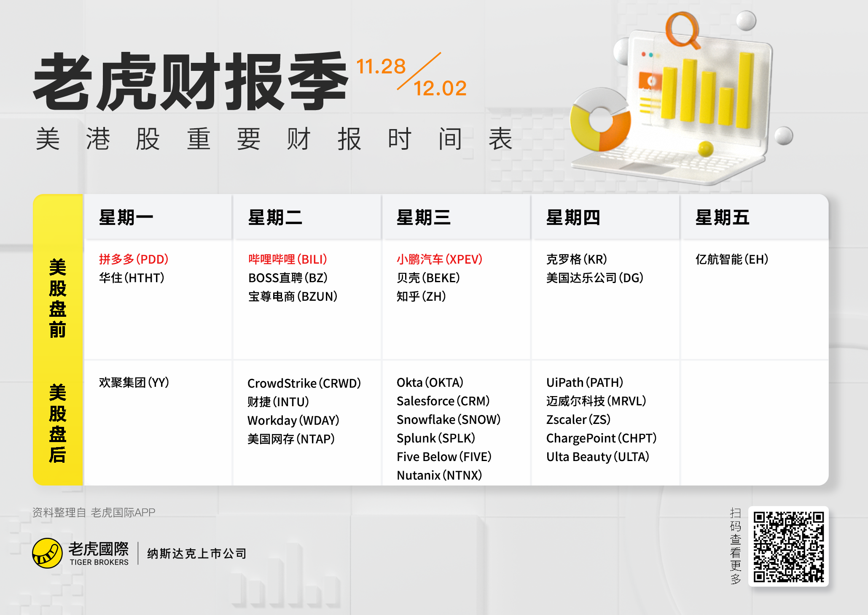Click Salesforce (CRM) entry
868x615 pixels.
(443, 401)
